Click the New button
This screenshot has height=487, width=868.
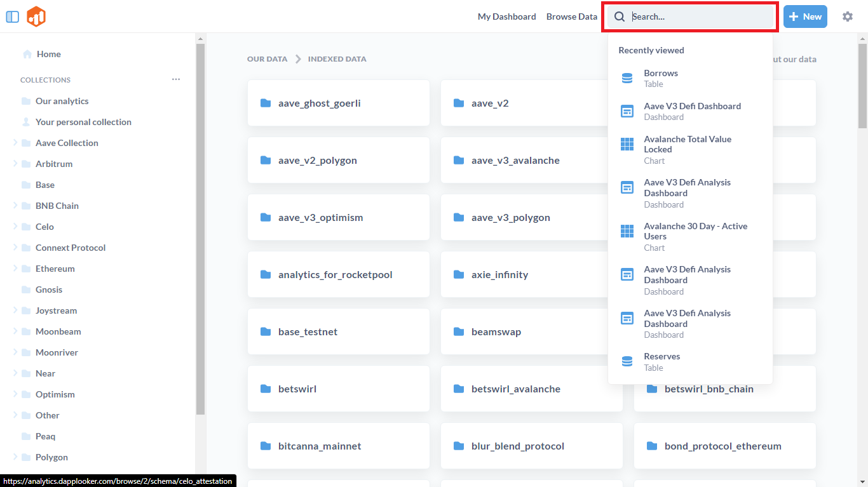(x=804, y=17)
